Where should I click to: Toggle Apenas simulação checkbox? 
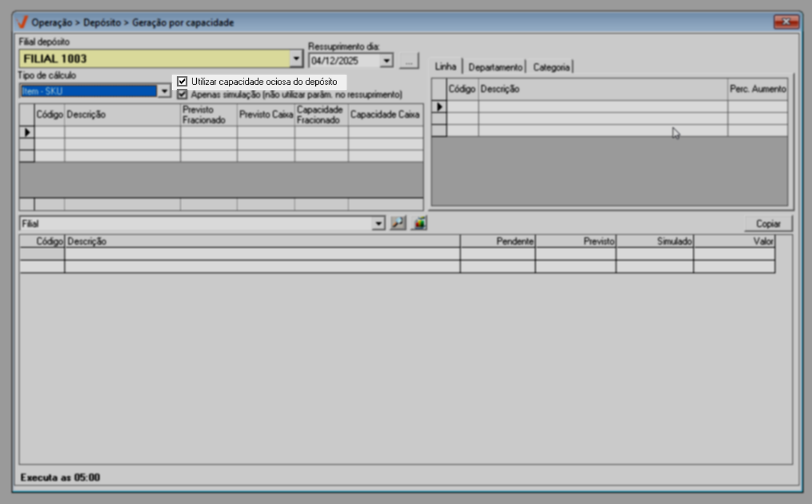(182, 94)
